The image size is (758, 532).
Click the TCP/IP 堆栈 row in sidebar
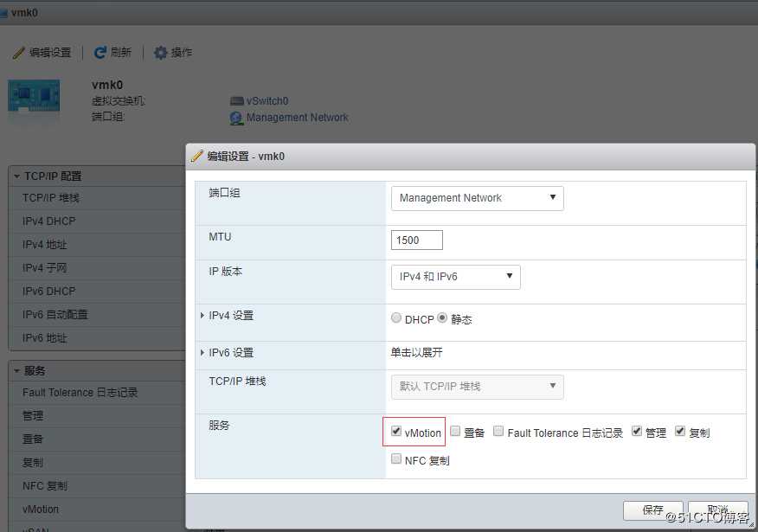click(97, 198)
